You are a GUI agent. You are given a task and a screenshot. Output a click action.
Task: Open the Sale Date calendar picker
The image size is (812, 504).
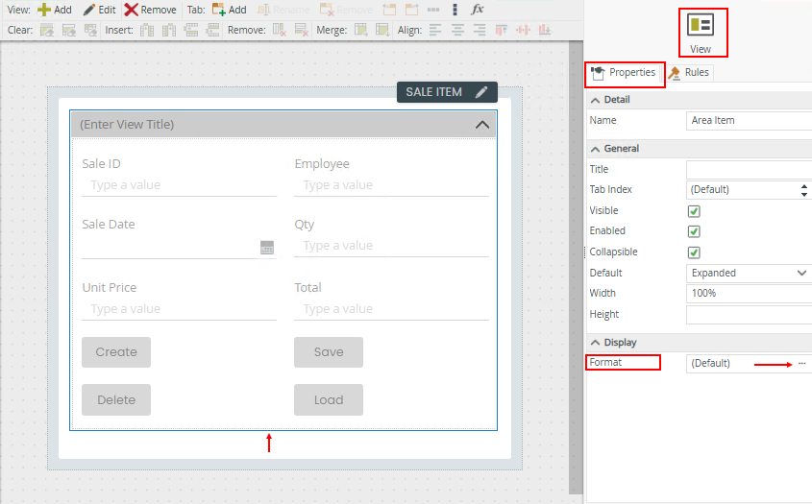coord(267,248)
